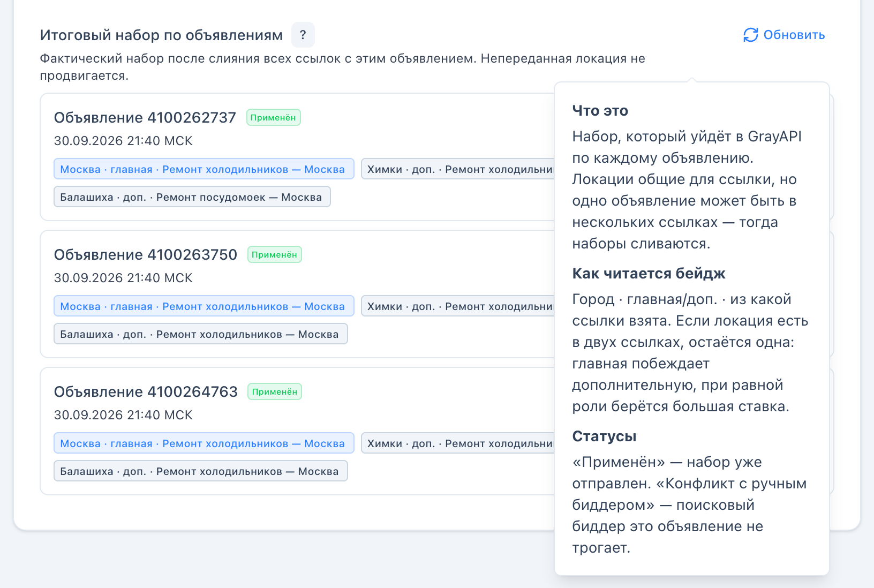874x588 pixels.
Task: Select the Москва главная chip in ad 4100262737
Action: [x=204, y=169]
